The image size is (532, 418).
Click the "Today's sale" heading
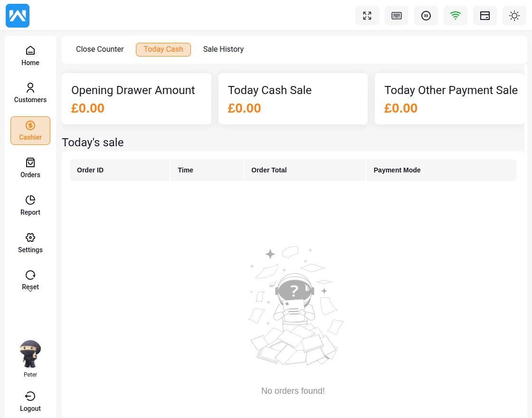(x=93, y=142)
